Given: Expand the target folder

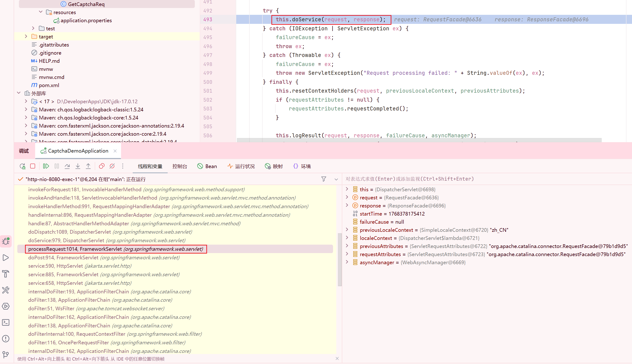Looking at the screenshot, I should click(x=26, y=37).
